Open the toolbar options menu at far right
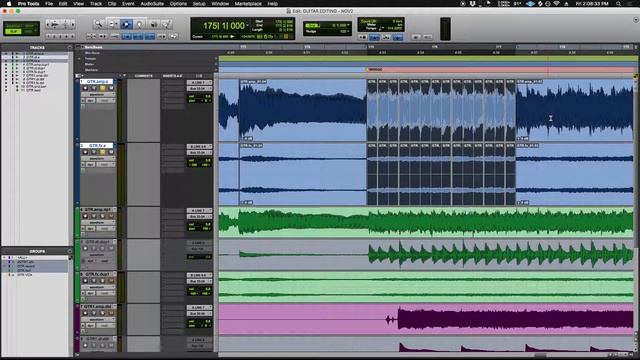The height and width of the screenshot is (360, 640). click(636, 20)
